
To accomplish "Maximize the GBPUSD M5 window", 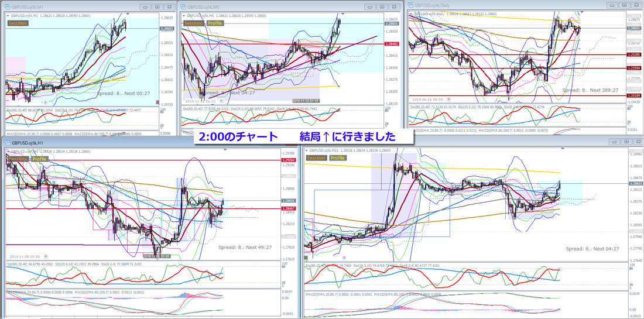I will [x=382, y=6].
